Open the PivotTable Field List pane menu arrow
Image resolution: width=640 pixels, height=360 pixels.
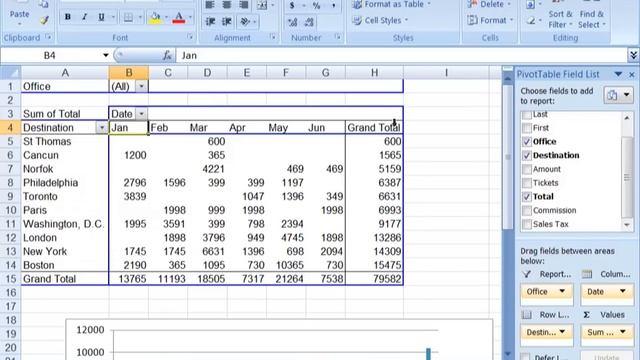click(x=618, y=74)
